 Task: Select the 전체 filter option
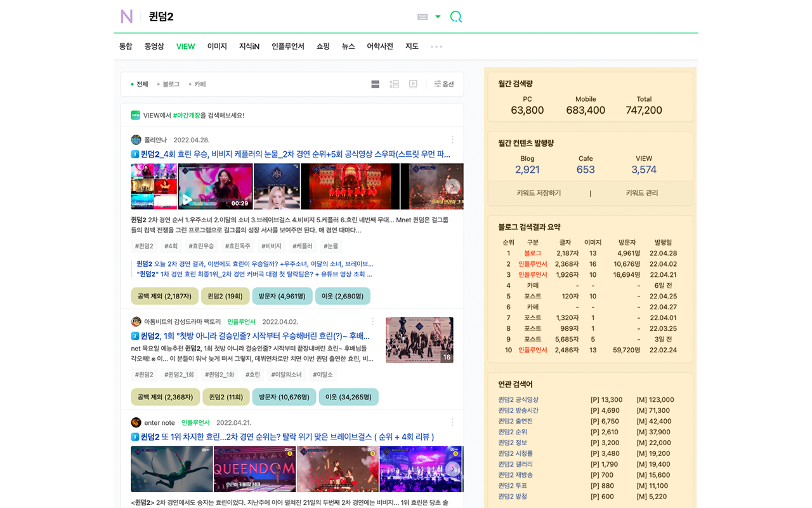(x=140, y=84)
